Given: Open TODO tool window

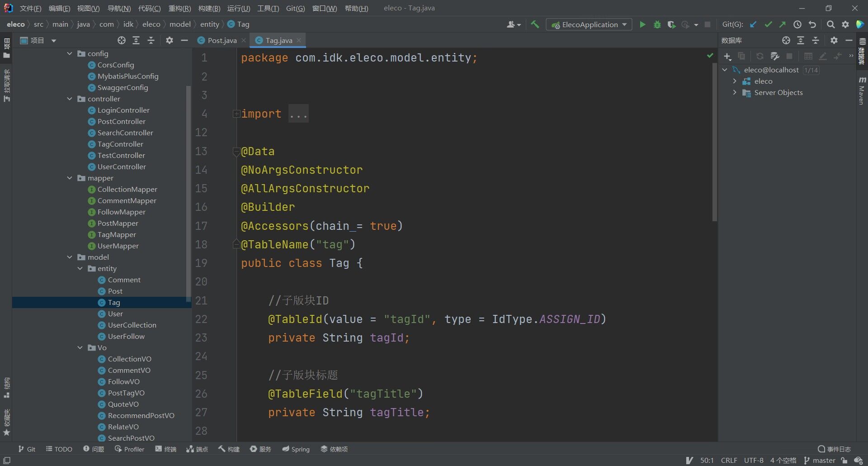Looking at the screenshot, I should tap(59, 449).
